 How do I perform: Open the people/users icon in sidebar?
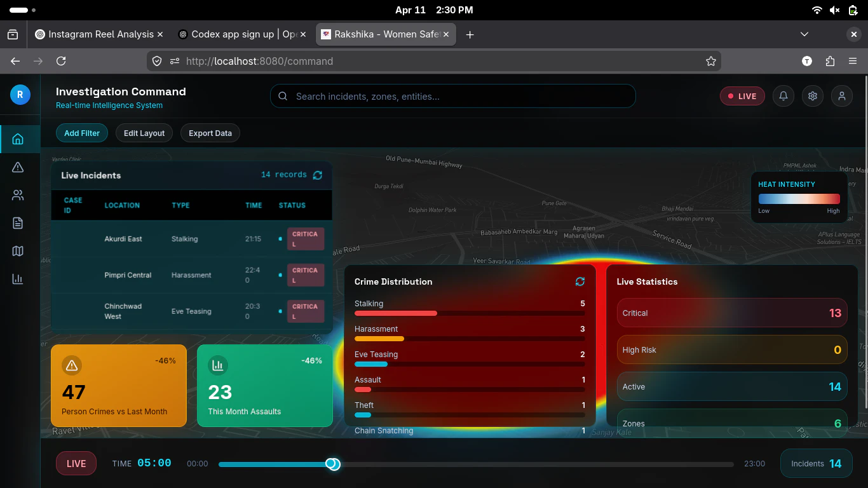click(18, 195)
